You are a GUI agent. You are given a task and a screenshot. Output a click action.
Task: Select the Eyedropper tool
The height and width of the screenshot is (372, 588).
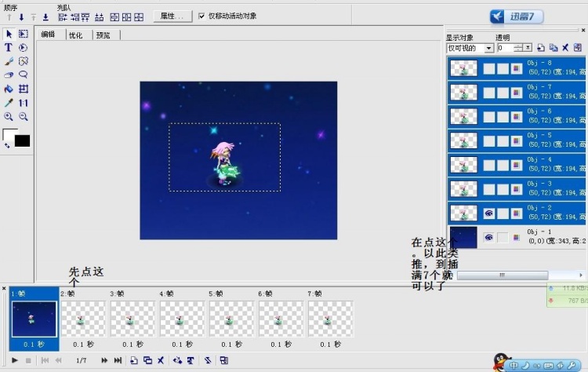pos(9,103)
